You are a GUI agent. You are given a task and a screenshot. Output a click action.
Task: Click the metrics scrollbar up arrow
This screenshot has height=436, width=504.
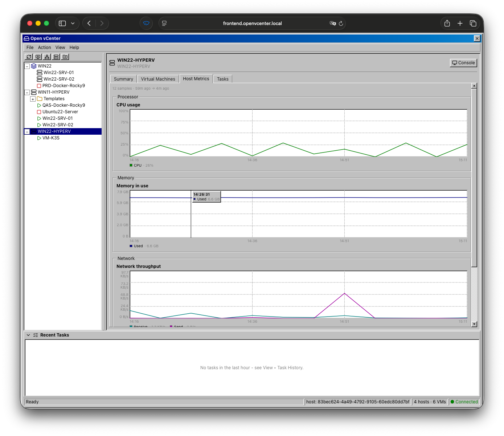click(474, 86)
